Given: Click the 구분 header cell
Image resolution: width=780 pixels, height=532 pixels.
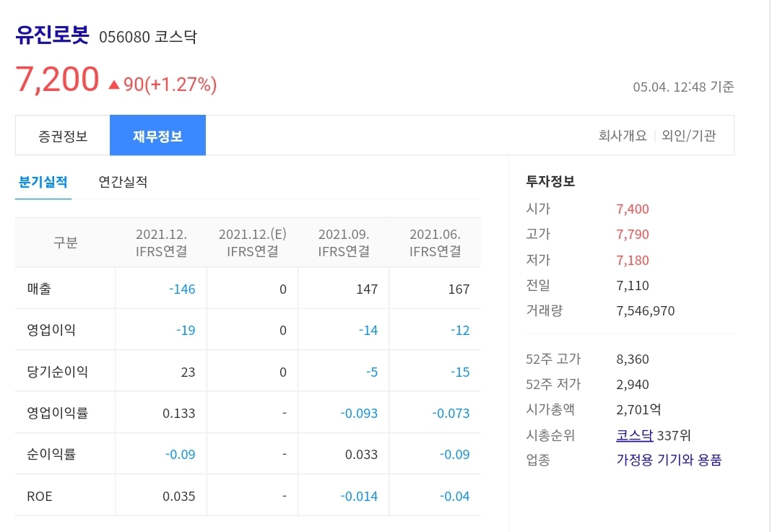Looking at the screenshot, I should [x=65, y=243].
